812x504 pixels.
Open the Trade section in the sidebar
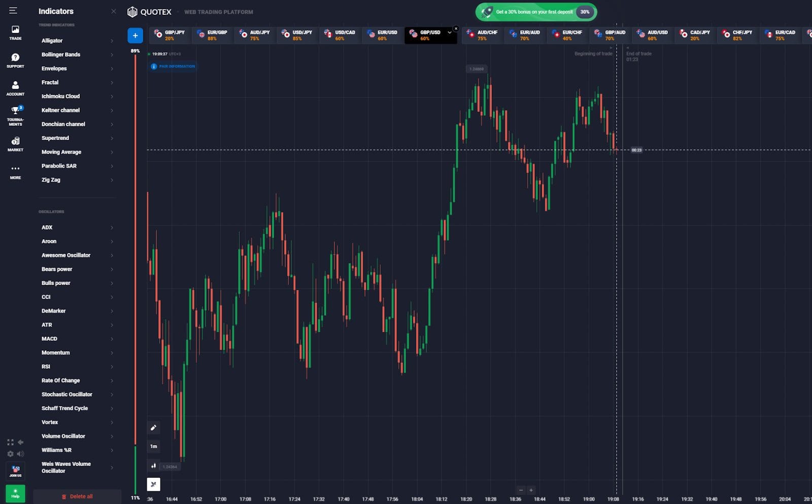click(15, 32)
